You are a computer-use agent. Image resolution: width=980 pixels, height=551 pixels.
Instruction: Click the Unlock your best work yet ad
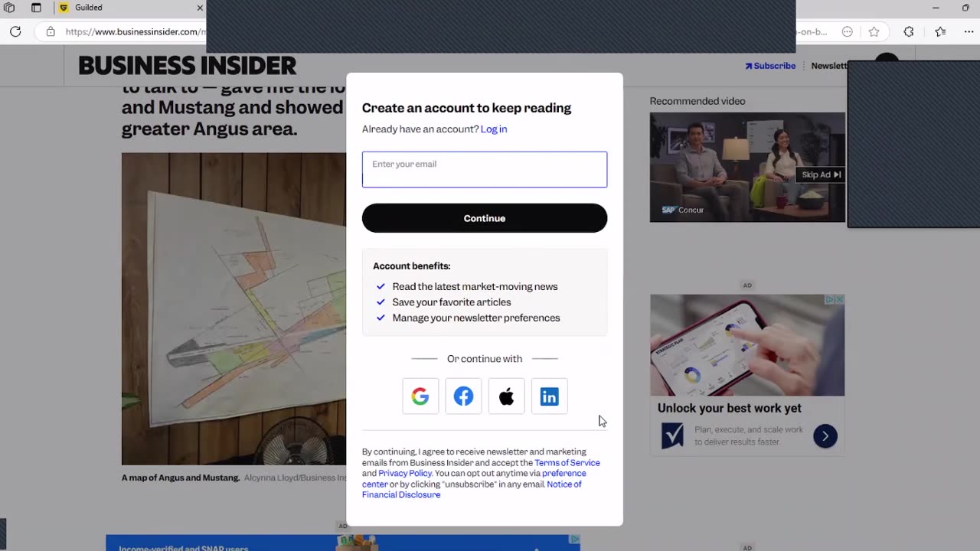tap(747, 375)
